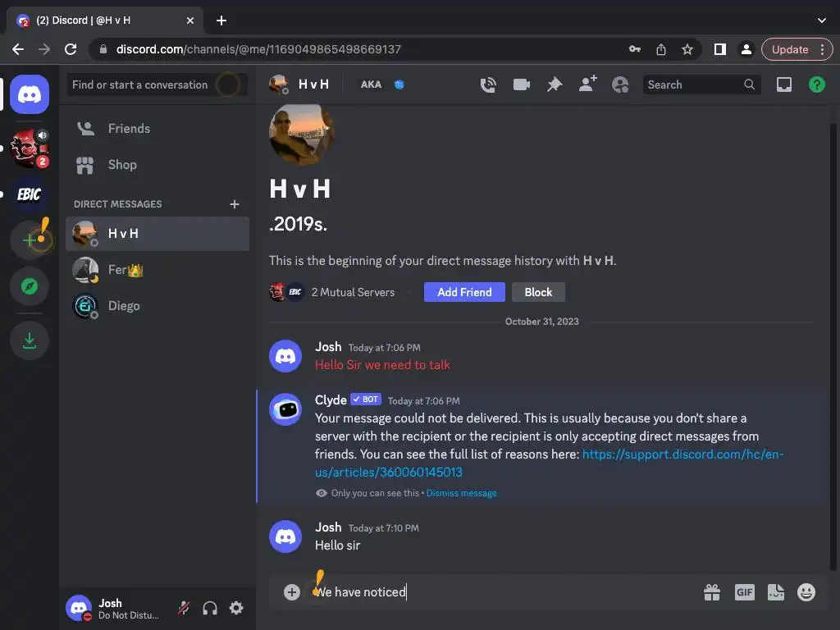
Task: Open pinned messages
Action: click(555, 84)
